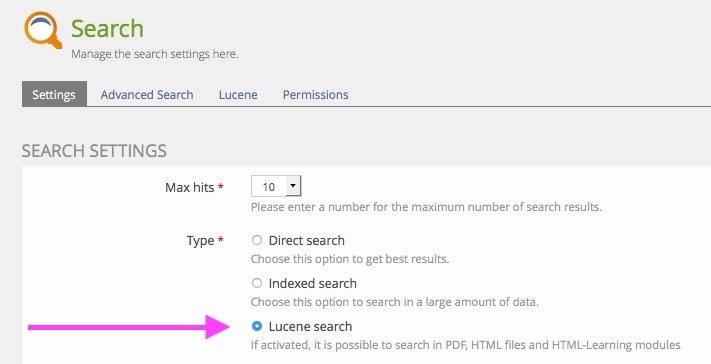This screenshot has width=711, height=364.
Task: Click the orange magnifying glass Search icon
Action: (x=43, y=30)
